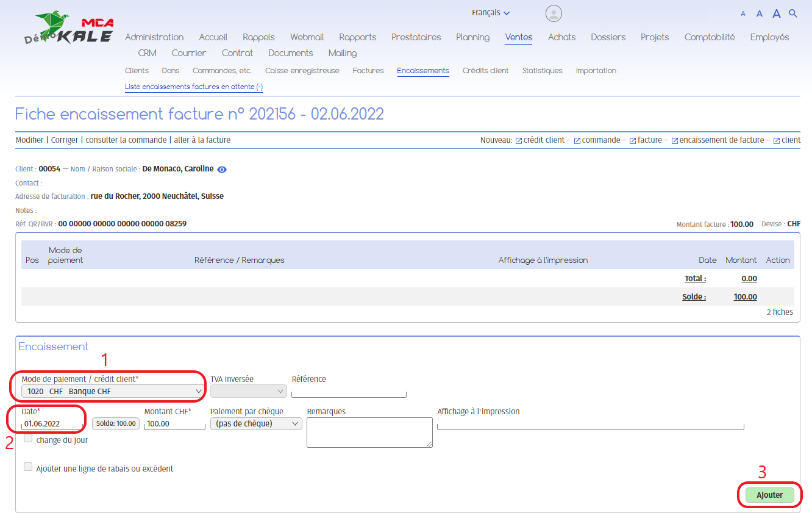Screen dimensions: 812x521
Task: Click the Corriger link
Action: tap(65, 140)
